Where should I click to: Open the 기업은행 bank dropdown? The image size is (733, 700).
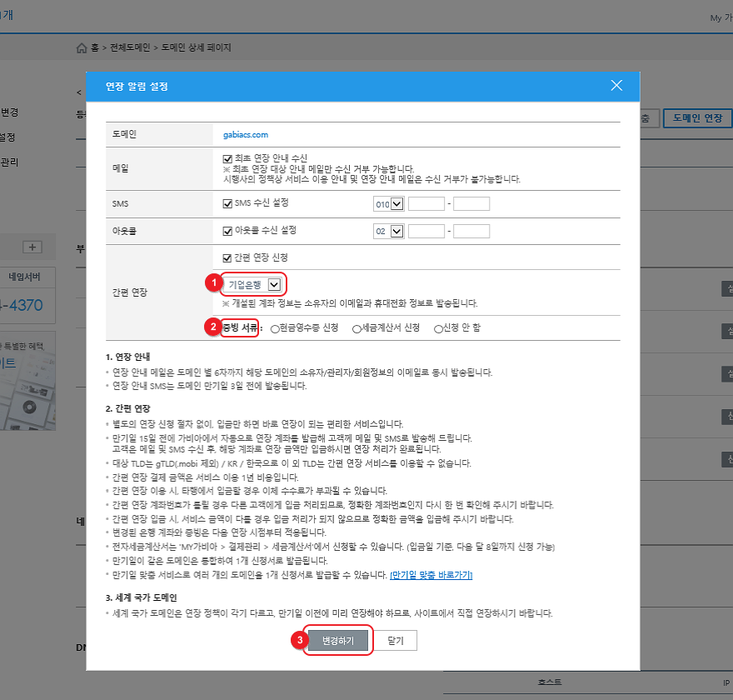pos(253,285)
